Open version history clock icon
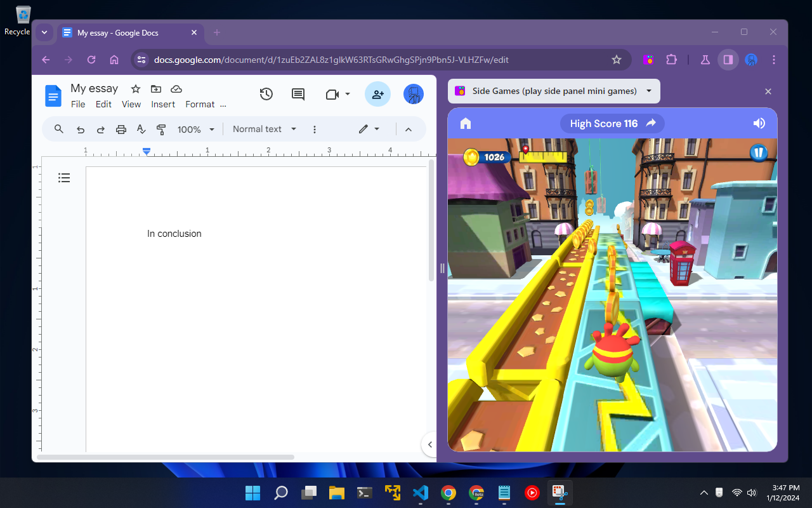 [266, 94]
